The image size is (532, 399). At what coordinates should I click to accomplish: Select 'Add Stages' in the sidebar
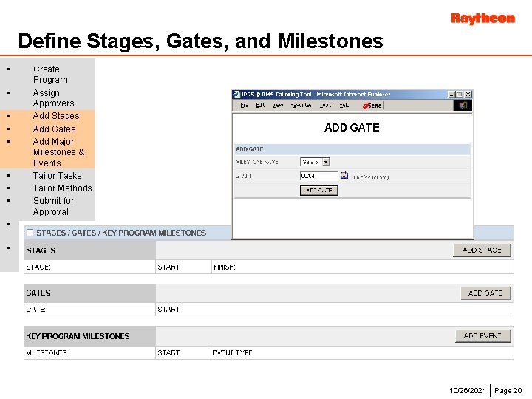click(x=56, y=116)
